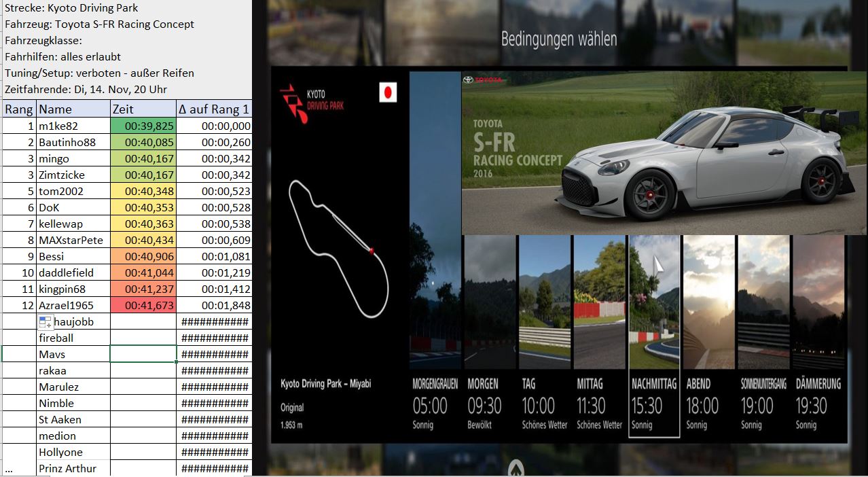The image size is (868, 477).
Task: Click the Strecke: Kyoto Driving Park line
Action: (71, 8)
